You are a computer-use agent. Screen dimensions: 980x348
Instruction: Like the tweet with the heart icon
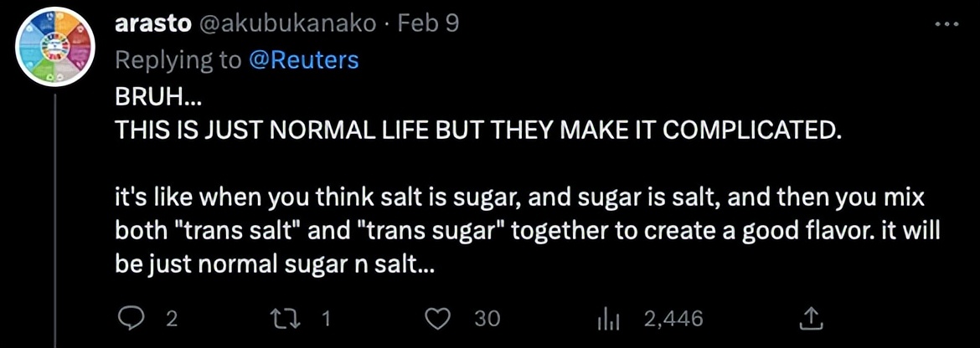point(439,318)
